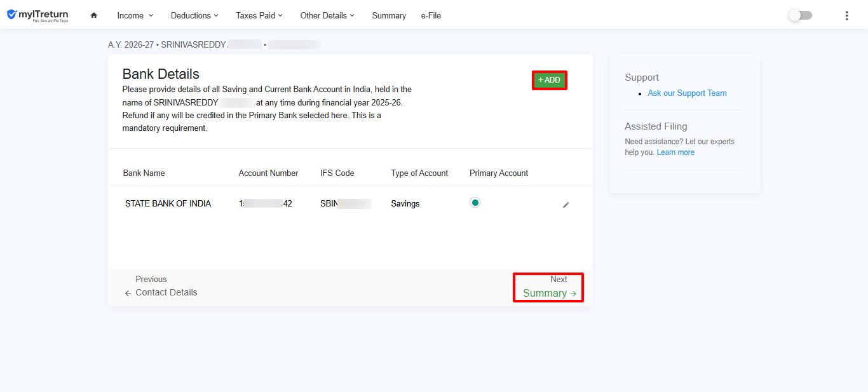Select State Bank of India as primary account
Screen dimensions: 868x392
point(475,203)
